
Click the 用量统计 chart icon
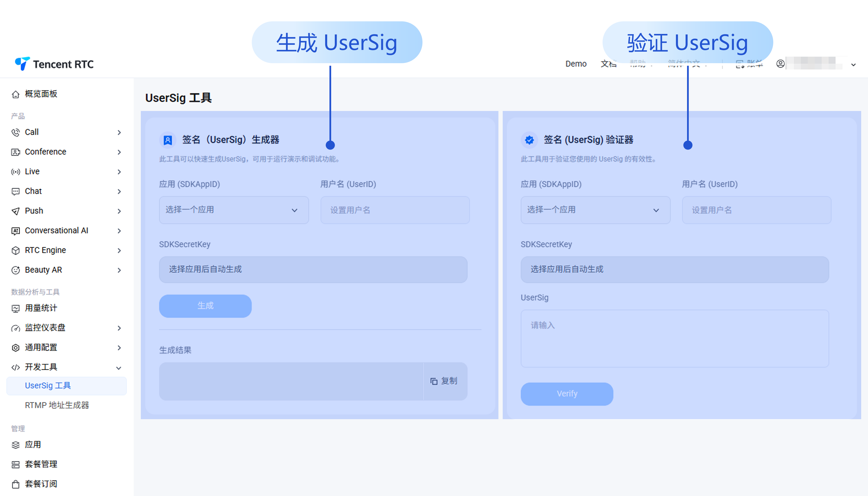pos(16,309)
